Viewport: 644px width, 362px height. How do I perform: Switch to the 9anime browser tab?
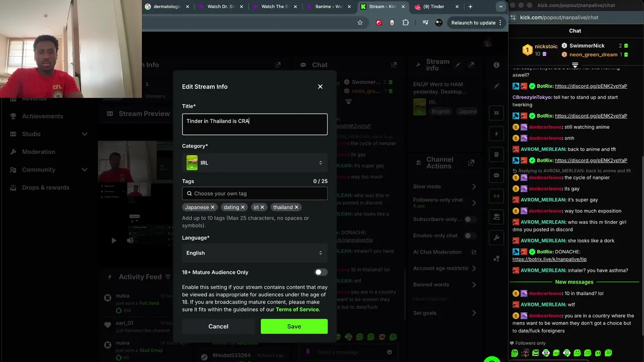tap(329, 7)
